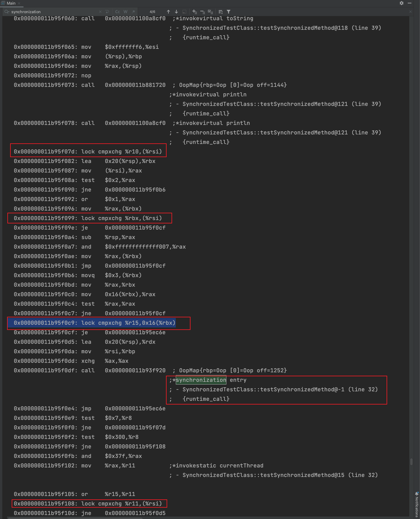This screenshot has width=420, height=519.
Task: Clear the 'synchronization' search text
Action: [x=100, y=12]
